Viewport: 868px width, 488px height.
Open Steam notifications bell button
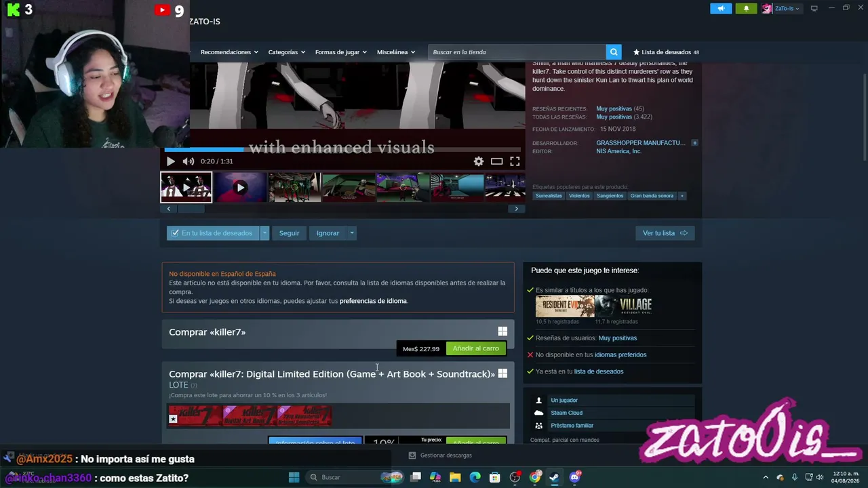pos(747,8)
